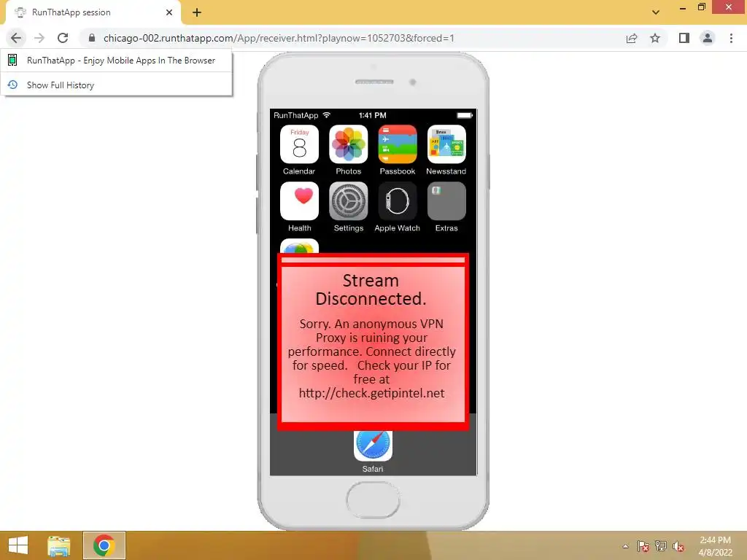The height and width of the screenshot is (560, 747).
Task: Choose Show Full History
Action: pyautogui.click(x=116, y=85)
